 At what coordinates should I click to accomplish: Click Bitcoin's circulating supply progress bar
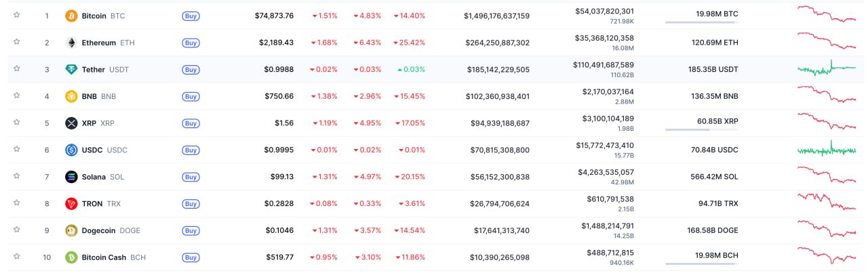701,22
